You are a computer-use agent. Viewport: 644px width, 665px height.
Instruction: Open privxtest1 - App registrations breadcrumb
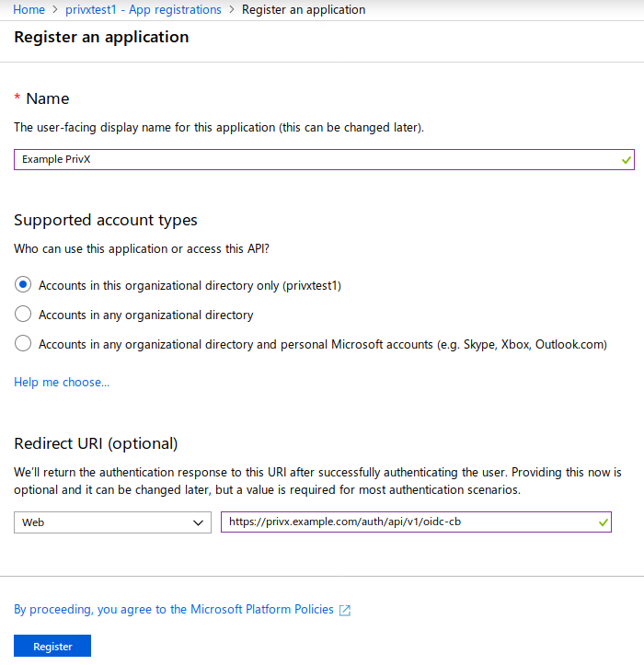click(143, 9)
